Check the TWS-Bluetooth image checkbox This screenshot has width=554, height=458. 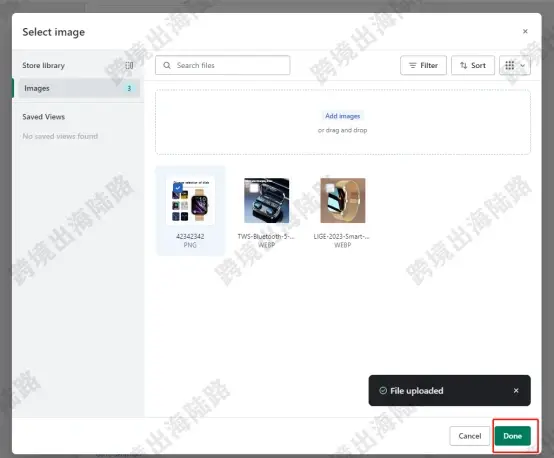coord(254,188)
